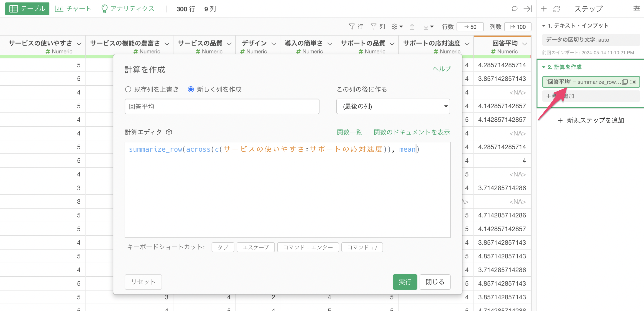
Task: Open サポートの応対速度 column menu
Action: point(467,44)
